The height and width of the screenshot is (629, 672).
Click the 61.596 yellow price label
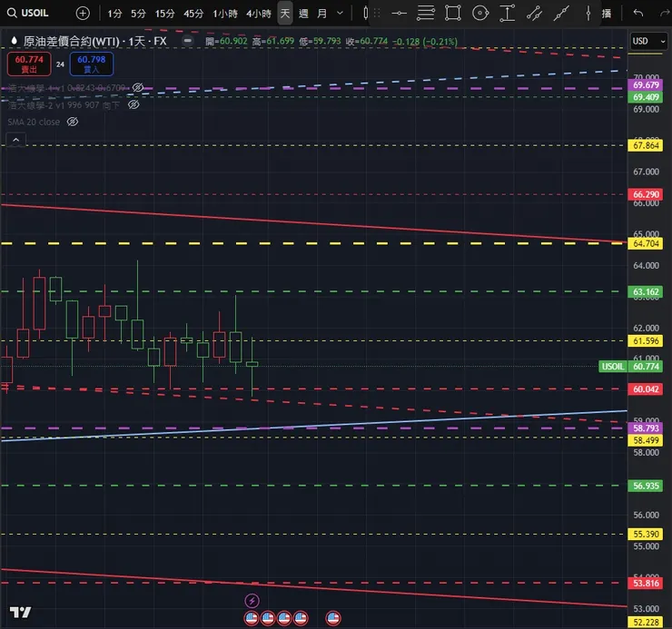click(646, 340)
